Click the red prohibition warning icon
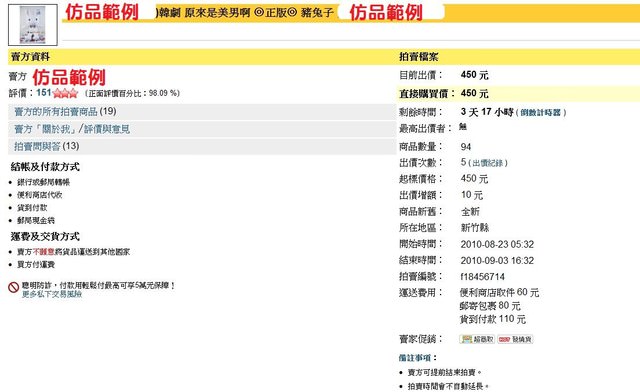Viewport: 640px width, 392px height. [x=13, y=287]
